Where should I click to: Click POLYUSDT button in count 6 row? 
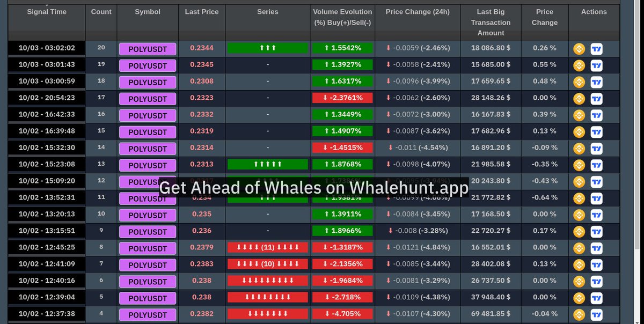(x=148, y=282)
